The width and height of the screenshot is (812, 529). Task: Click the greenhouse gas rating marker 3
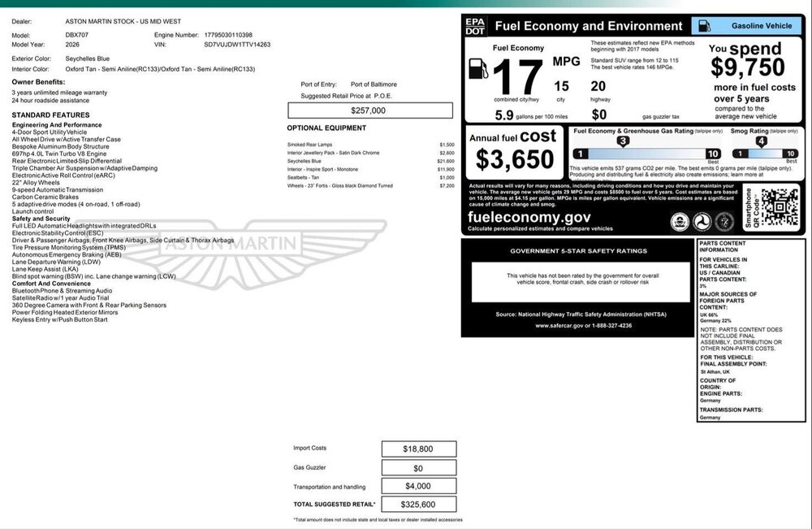point(623,141)
